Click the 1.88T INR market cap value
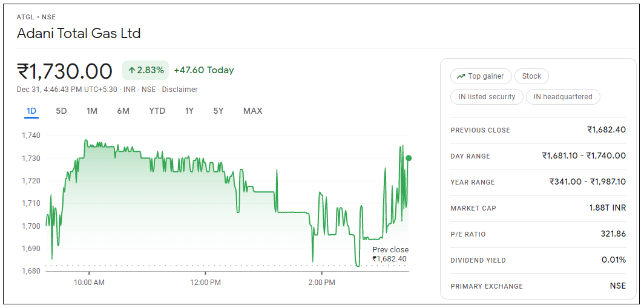Viewport: 644px width, 308px height. [608, 208]
